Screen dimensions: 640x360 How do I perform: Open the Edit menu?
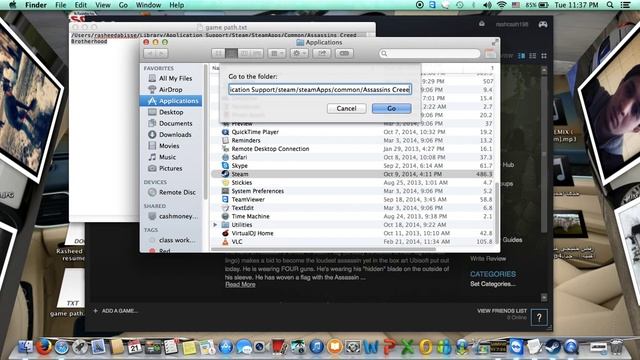80,5
